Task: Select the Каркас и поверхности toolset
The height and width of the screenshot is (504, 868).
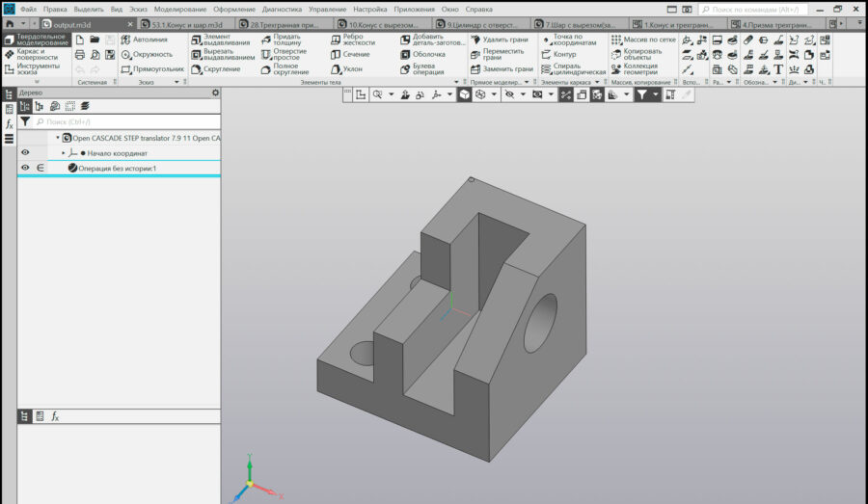Action: pos(36,53)
